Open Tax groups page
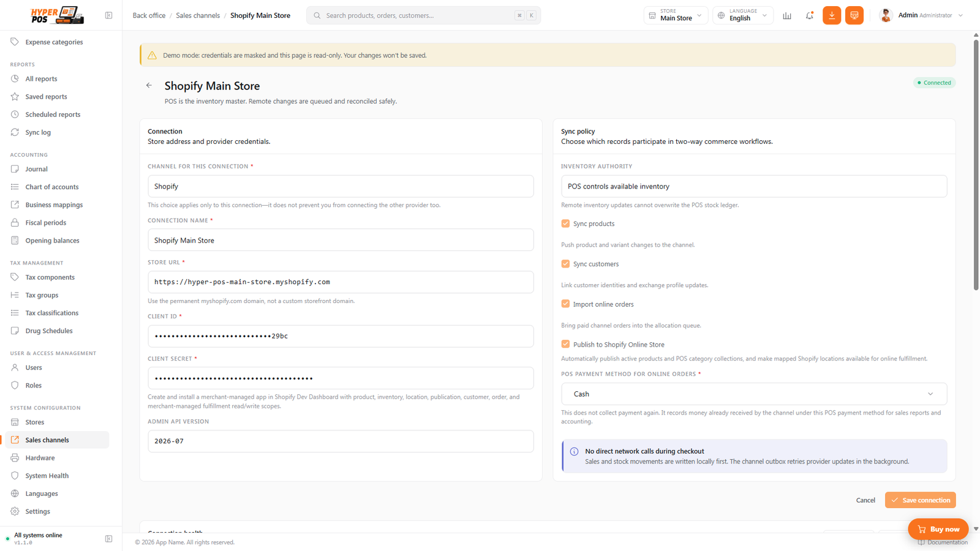This screenshot has width=980, height=551. [x=57, y=295]
